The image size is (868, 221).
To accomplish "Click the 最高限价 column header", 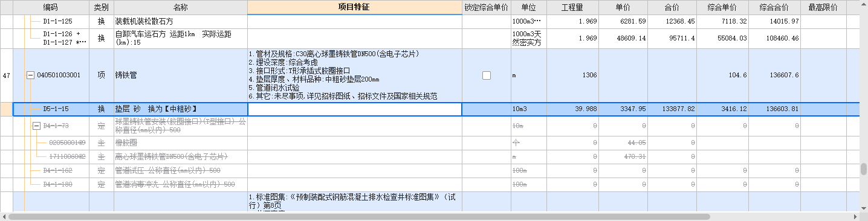I will (823, 7).
